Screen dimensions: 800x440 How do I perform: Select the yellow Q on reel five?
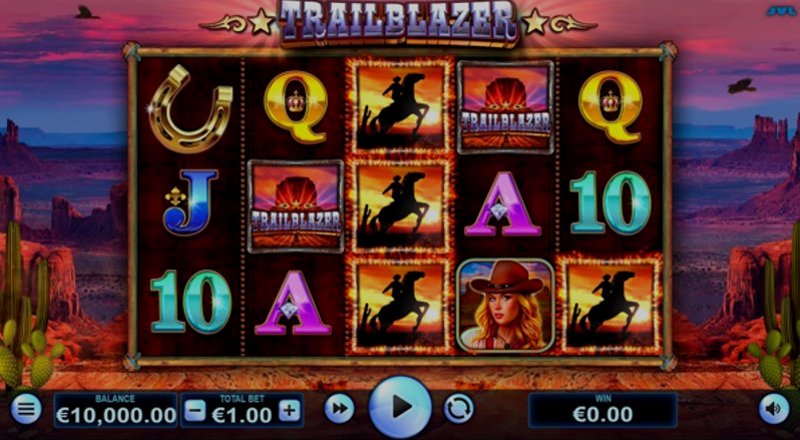[x=610, y=107]
